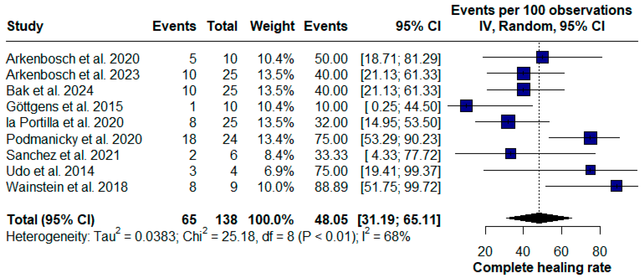The height and width of the screenshot is (278, 644).
Task: Click the blue square for Sanchez 2021
Action: click(511, 154)
